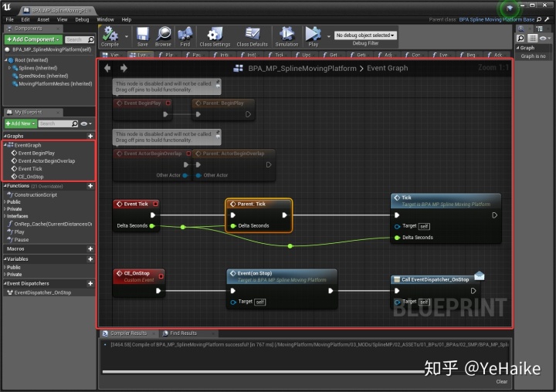Add a new variable with plus icon
The width and height of the screenshot is (556, 392).
tap(90, 259)
